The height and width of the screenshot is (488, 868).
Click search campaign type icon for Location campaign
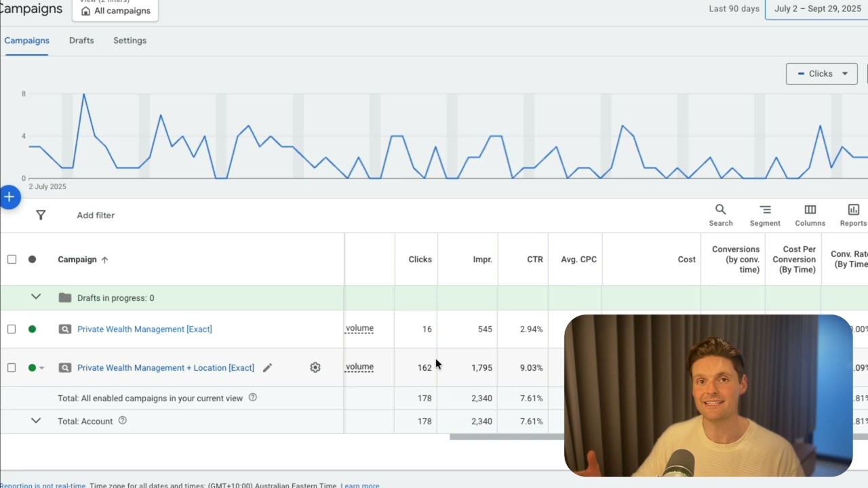pyautogui.click(x=64, y=368)
